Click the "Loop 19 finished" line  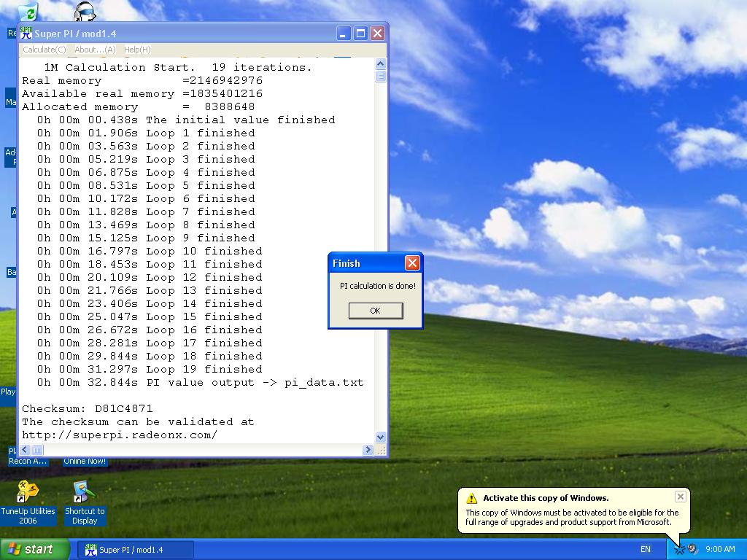(150, 370)
